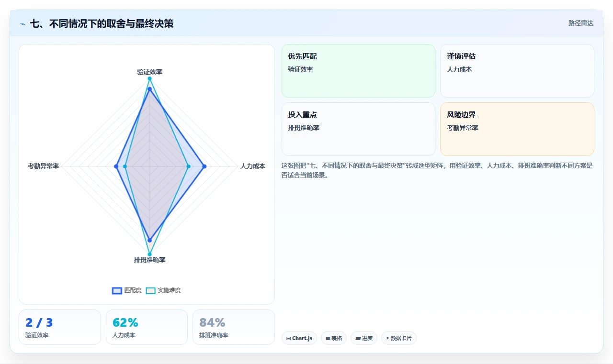Click the 表格 tag
Screen dimensions: 613x364
click(x=334, y=338)
